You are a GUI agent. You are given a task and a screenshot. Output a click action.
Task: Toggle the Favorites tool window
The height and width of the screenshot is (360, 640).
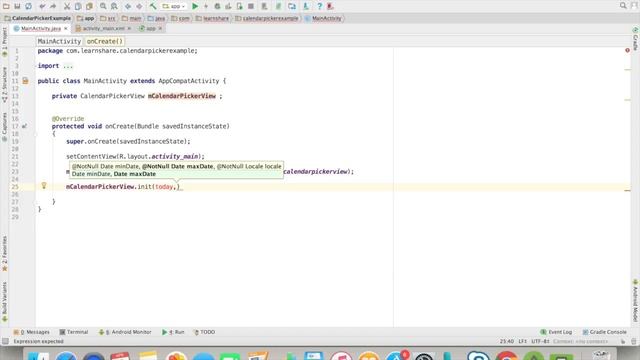click(4, 253)
